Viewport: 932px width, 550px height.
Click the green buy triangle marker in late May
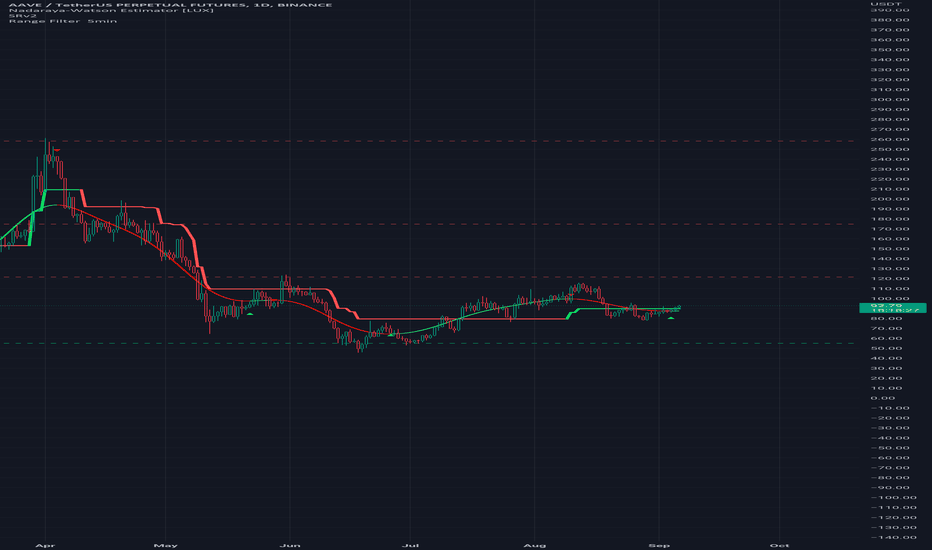[x=250, y=313]
